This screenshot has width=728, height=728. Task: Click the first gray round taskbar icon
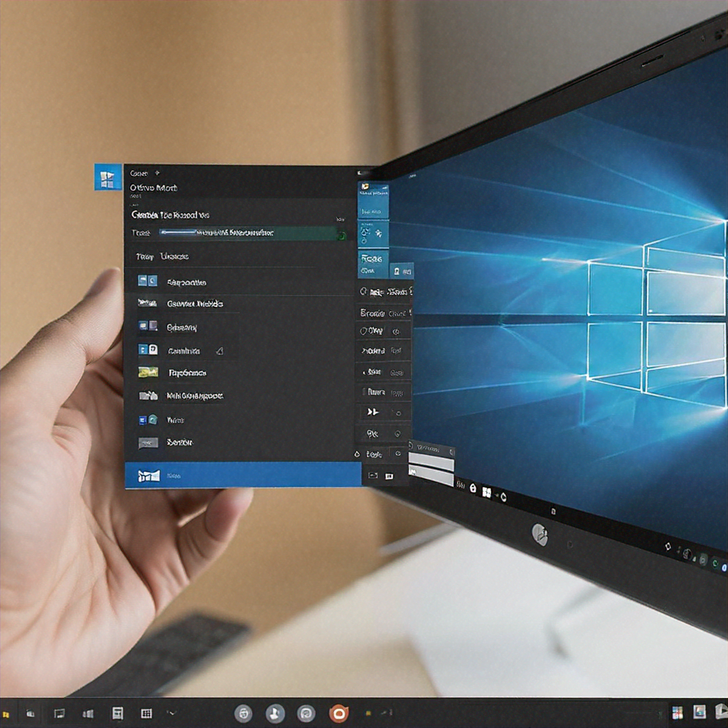coord(243,713)
